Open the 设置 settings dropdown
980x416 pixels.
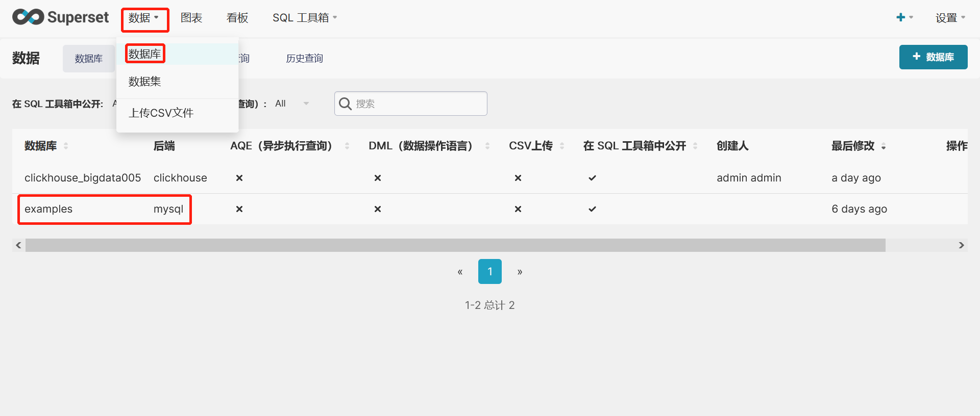[950, 18]
